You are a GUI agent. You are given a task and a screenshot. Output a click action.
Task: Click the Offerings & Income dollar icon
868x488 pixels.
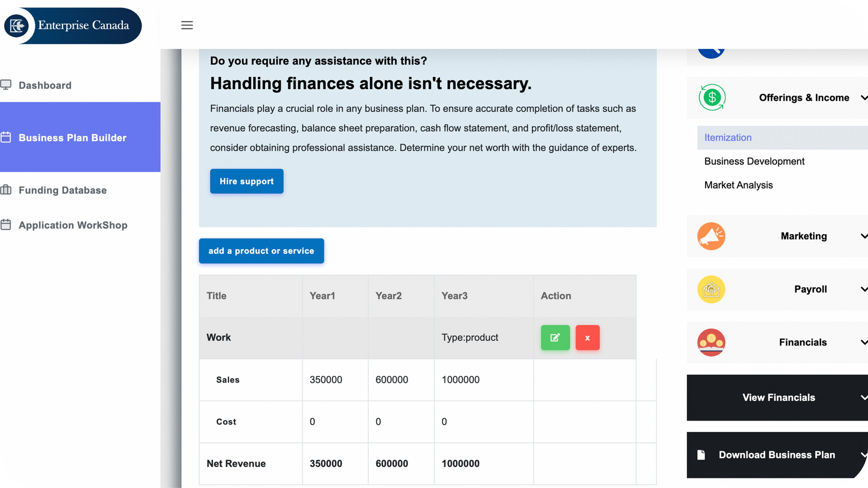point(711,97)
